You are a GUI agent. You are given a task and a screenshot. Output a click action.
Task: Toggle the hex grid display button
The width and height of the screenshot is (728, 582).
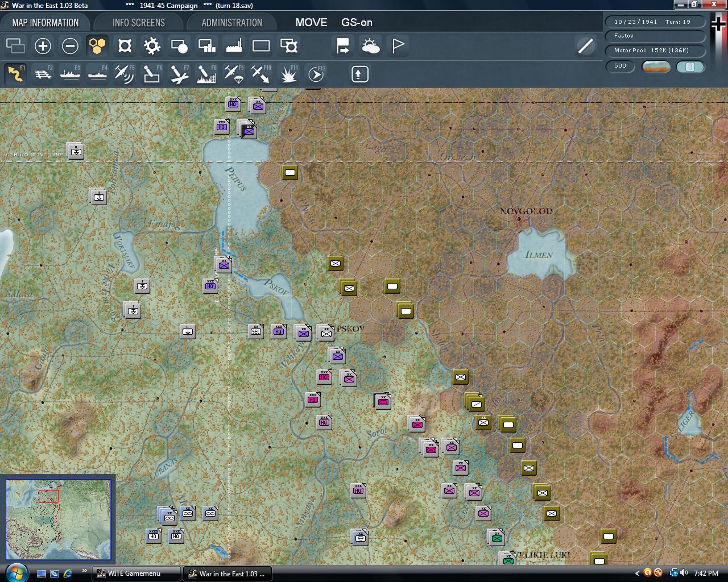(97, 46)
